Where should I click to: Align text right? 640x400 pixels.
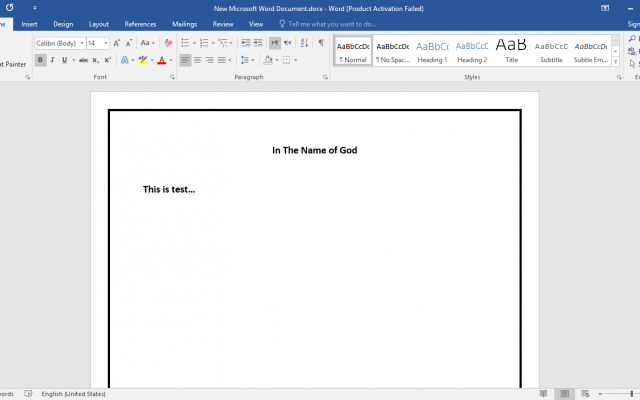(210, 60)
